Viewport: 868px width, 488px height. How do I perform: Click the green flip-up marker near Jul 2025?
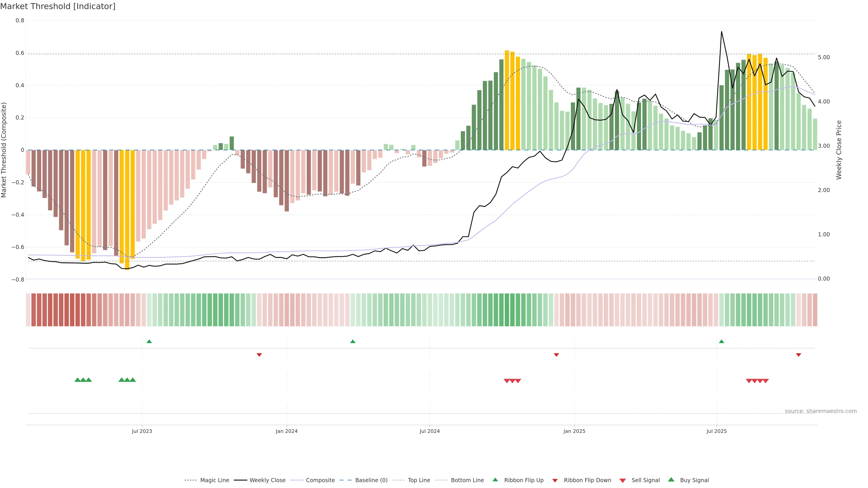[x=722, y=342]
